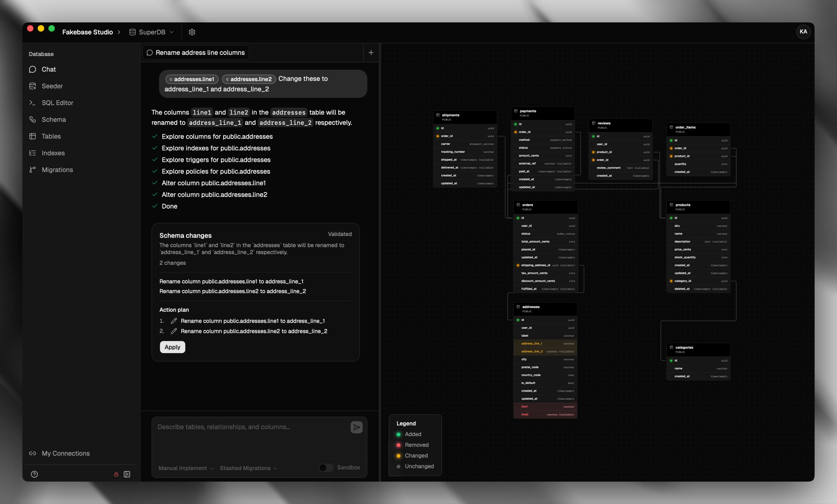Click the Chat speech bubble icon

tap(33, 69)
